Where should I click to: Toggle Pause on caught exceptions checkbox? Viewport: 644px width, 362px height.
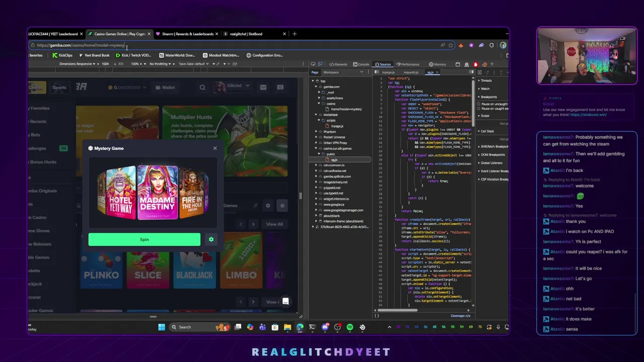point(478,109)
